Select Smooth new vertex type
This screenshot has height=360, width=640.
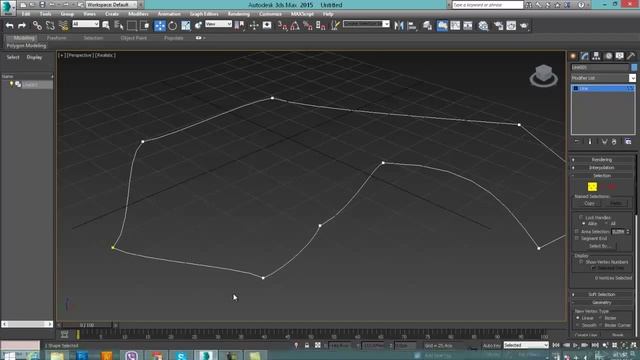tap(578, 325)
